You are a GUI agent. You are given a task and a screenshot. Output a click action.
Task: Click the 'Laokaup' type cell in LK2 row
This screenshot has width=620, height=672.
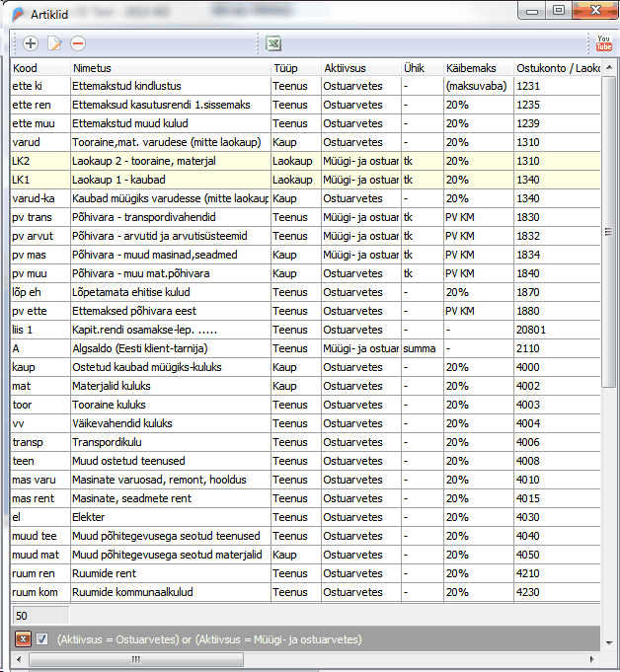point(296,161)
